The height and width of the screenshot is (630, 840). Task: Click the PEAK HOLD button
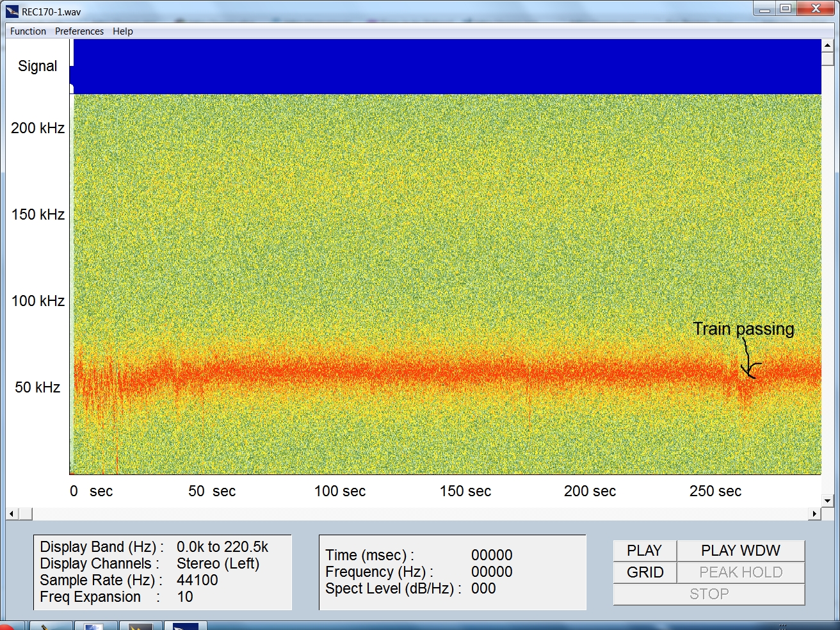[x=740, y=572]
